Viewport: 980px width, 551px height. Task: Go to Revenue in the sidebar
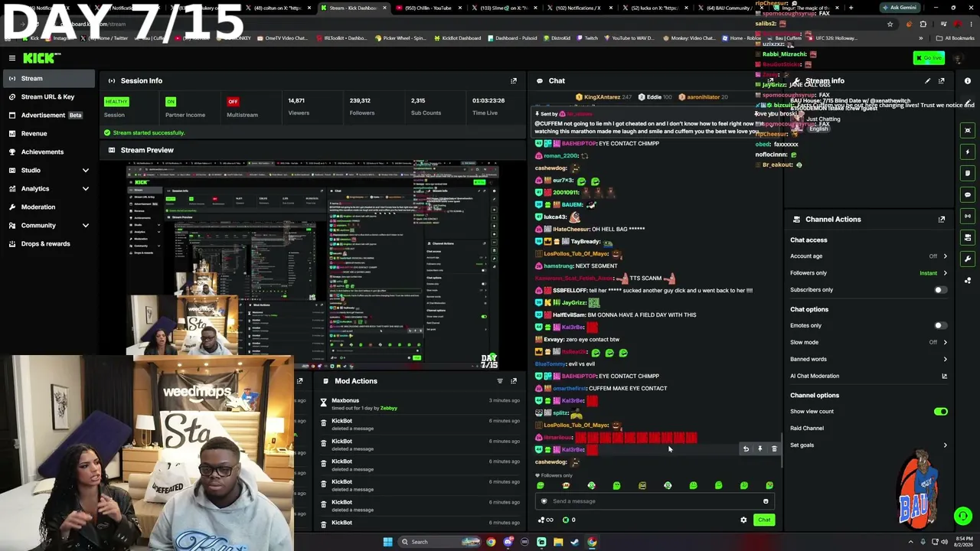click(x=49, y=133)
